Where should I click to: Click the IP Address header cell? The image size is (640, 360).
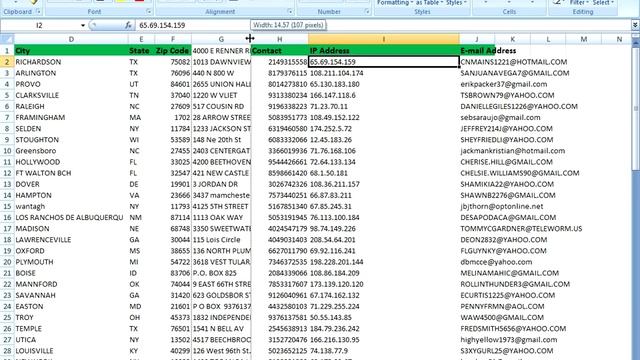click(x=384, y=51)
